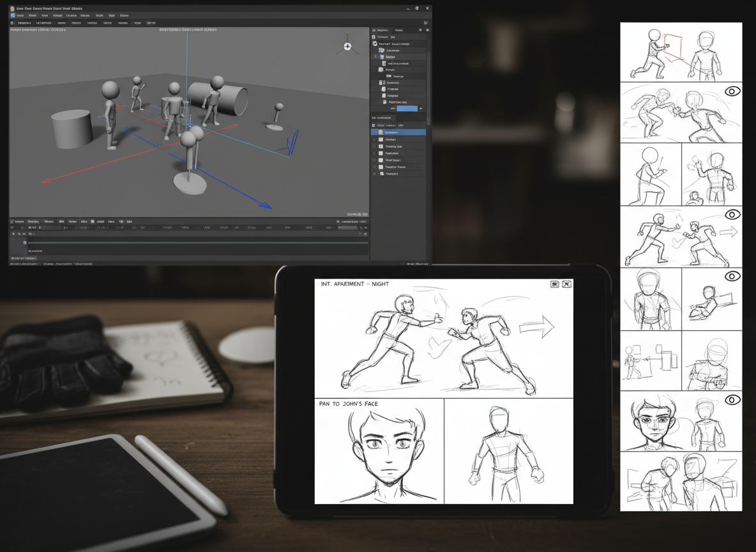
Task: Select thumbnail of small figure aiming at boxes
Action: 651,360
